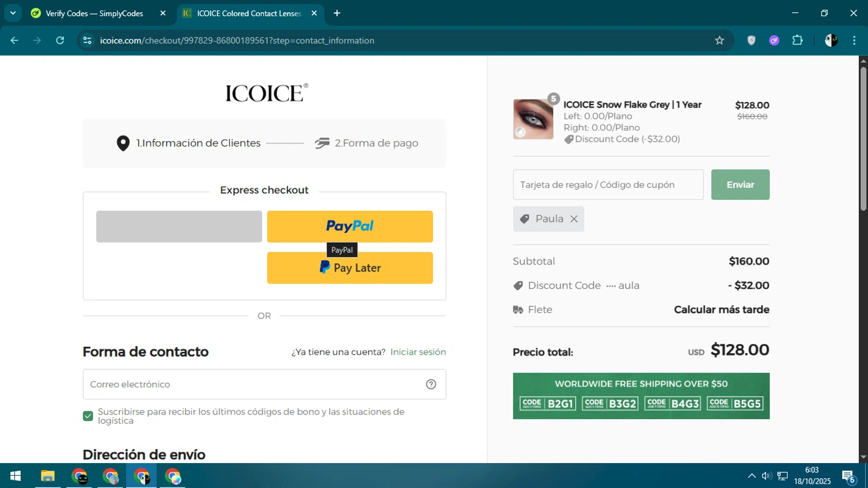Remove the Paula discount code
Image resolution: width=868 pixels, height=488 pixels.
574,219
